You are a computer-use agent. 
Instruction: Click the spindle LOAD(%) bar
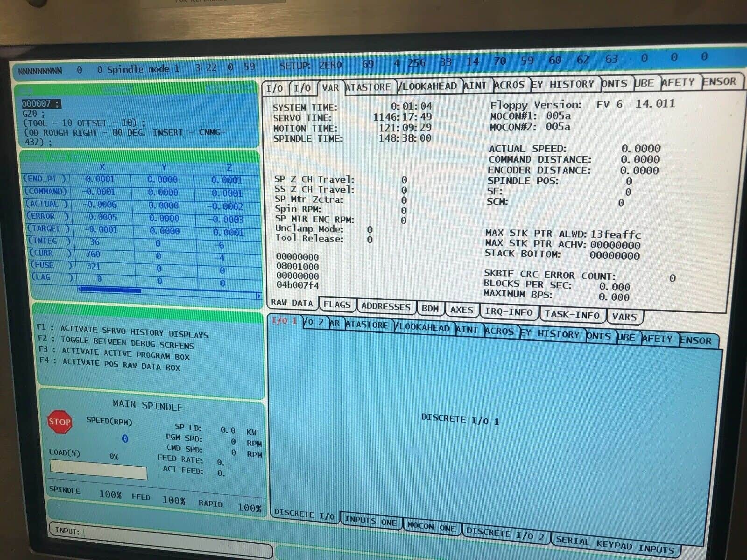click(99, 469)
